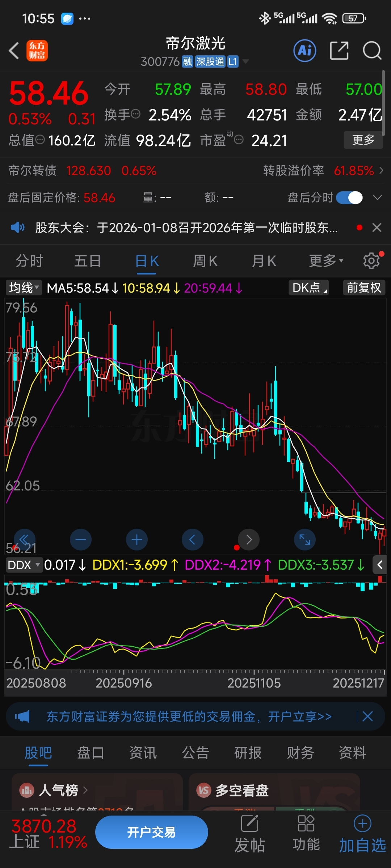Close the commission promotion banner

[367, 716]
